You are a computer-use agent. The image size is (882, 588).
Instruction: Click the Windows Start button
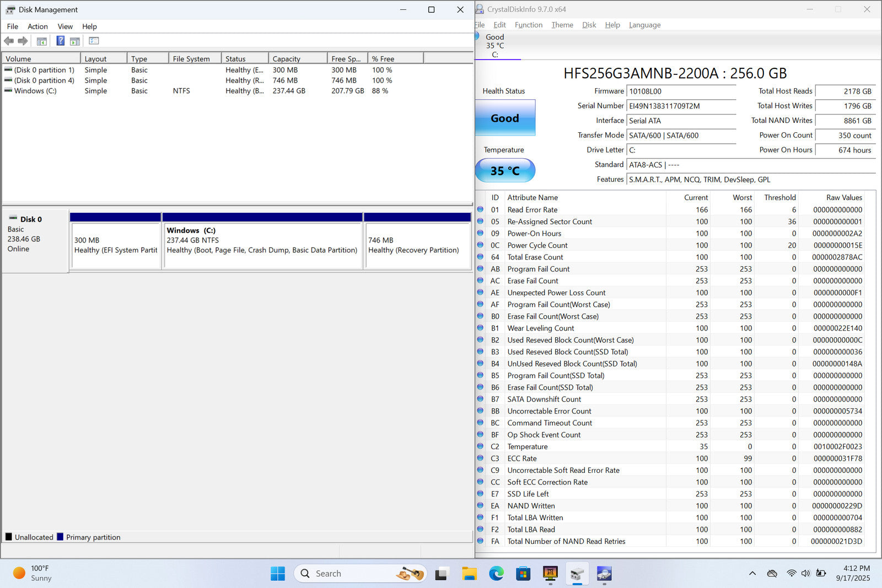coord(278,574)
